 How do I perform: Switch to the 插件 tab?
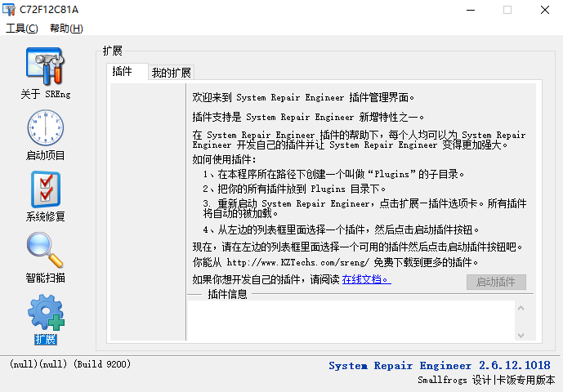pyautogui.click(x=127, y=71)
